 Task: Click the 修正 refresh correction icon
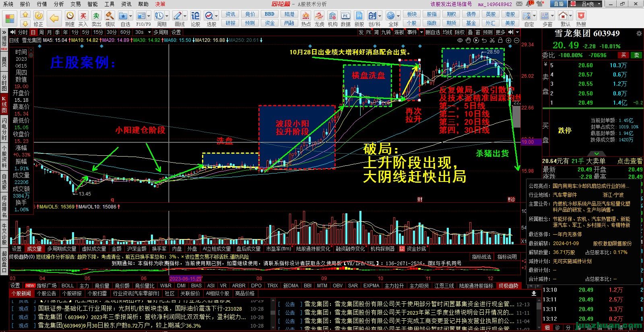point(39,16)
